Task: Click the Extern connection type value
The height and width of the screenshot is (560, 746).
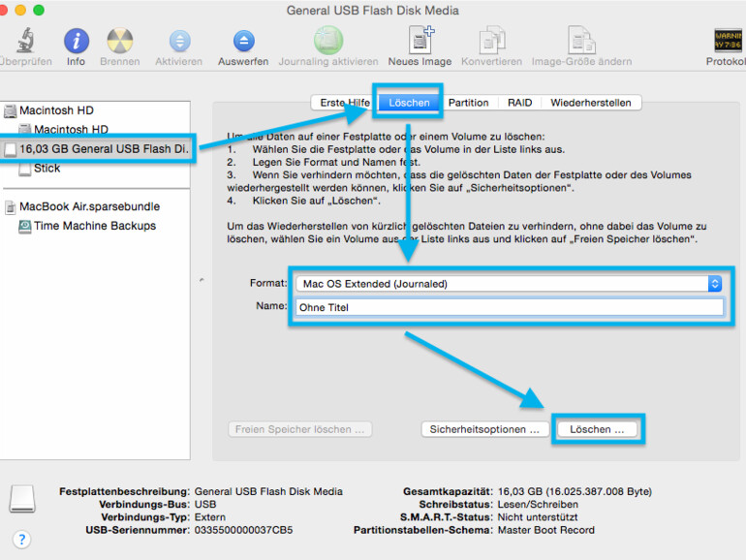Action: 210,517
